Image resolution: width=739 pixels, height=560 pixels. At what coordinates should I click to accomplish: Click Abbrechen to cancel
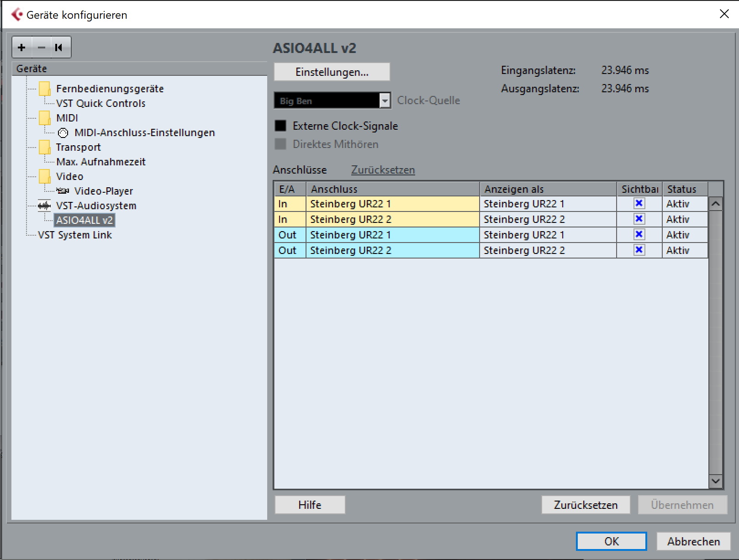[693, 541]
